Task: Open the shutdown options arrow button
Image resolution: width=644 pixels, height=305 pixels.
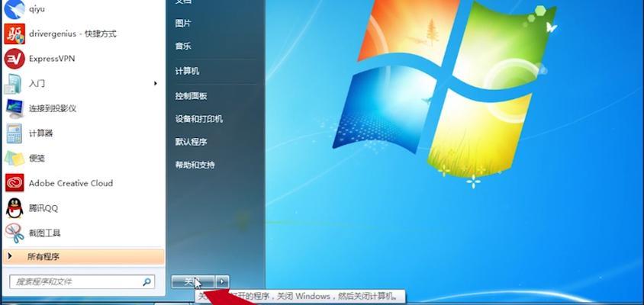Action: (x=222, y=281)
